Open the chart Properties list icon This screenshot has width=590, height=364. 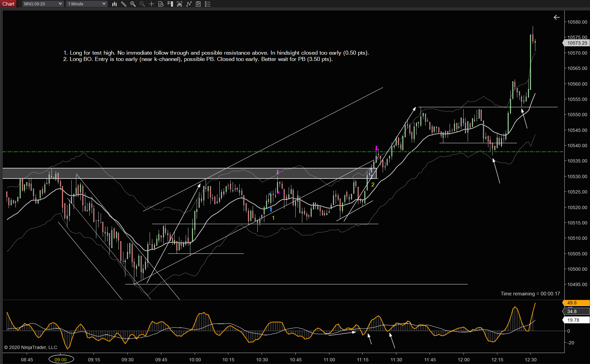[208, 4]
